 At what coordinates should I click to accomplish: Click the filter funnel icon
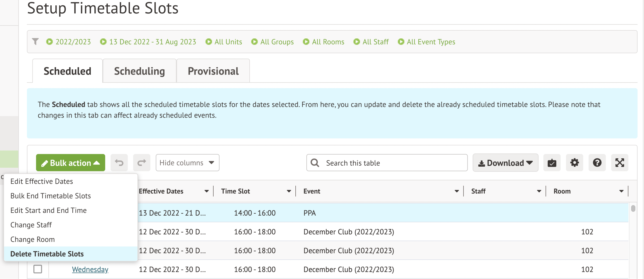click(35, 42)
